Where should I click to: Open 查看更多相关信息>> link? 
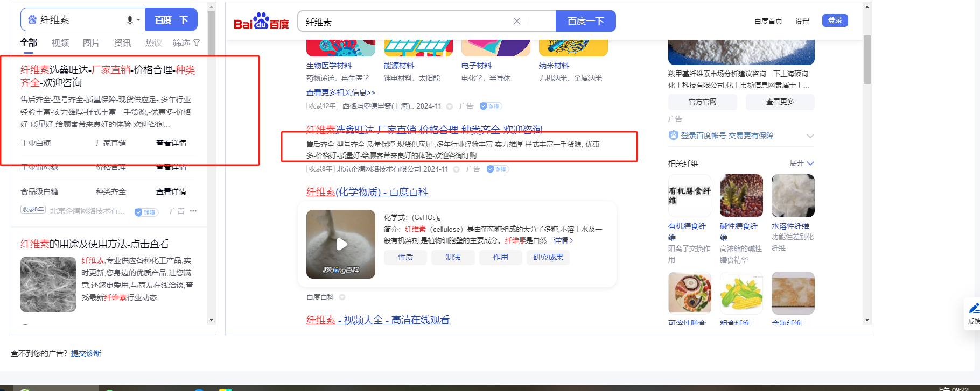tap(341, 93)
